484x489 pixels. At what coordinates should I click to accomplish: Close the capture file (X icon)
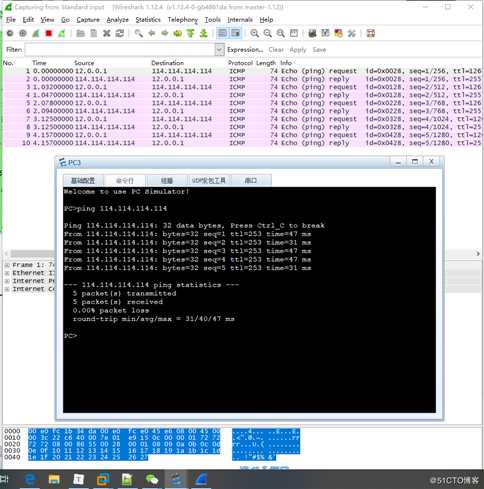[107, 33]
